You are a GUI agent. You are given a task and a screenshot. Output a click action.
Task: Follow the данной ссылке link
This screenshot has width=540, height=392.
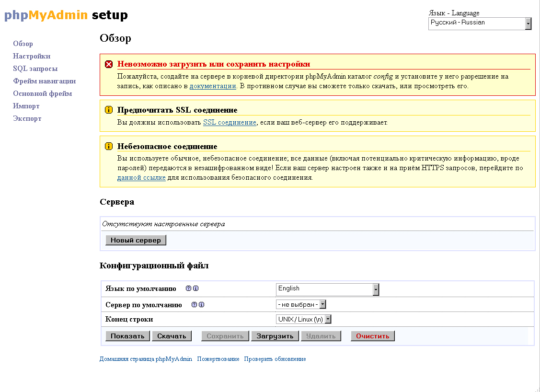(141, 177)
